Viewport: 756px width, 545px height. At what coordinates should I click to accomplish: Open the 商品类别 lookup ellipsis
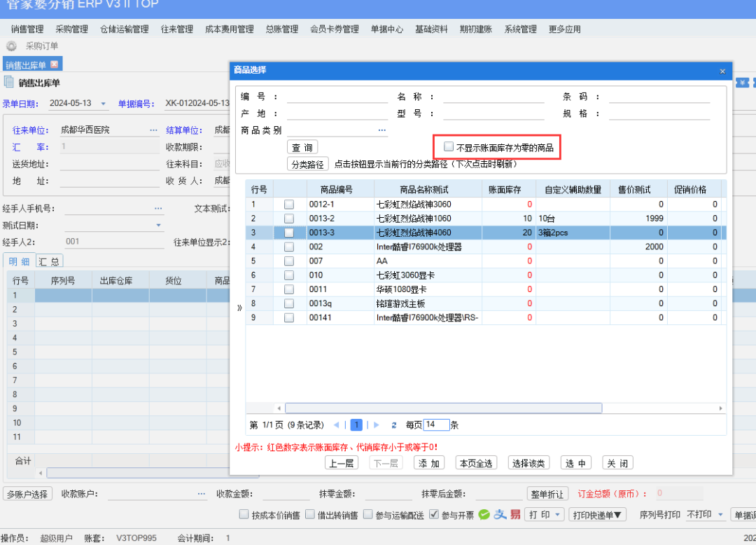pos(382,130)
